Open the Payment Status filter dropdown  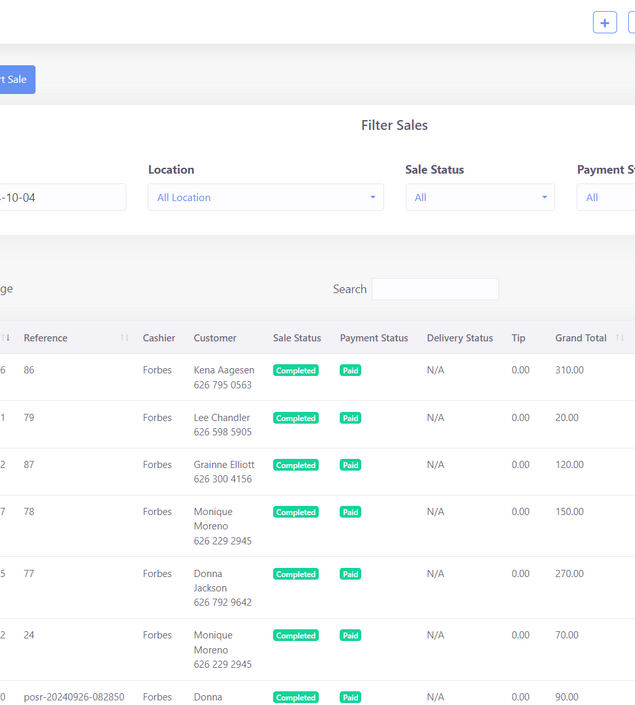[x=606, y=197]
